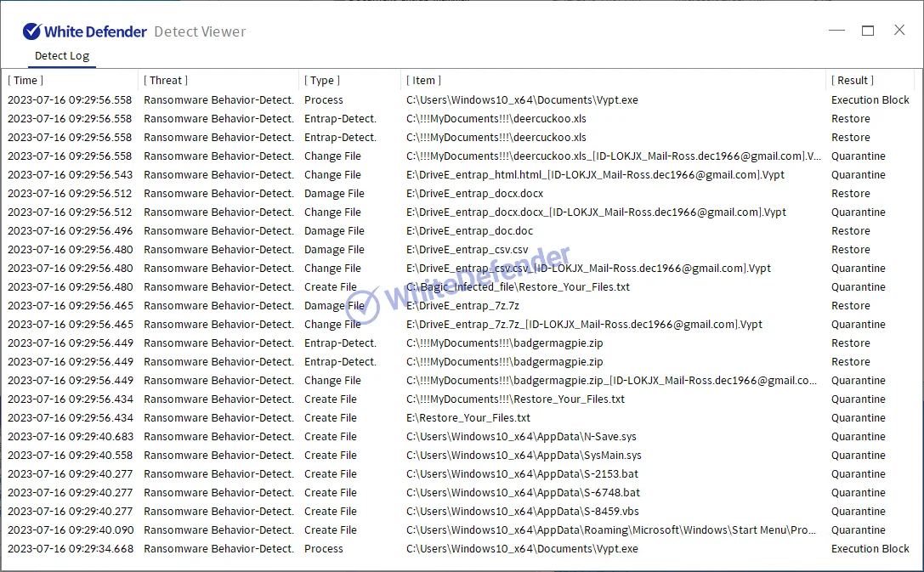Select the SysMain.sys Create File row
This screenshot has height=572, width=924.
tap(524, 456)
